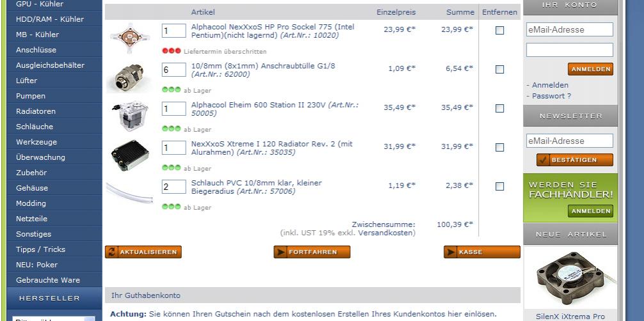Click quantity field for Xtreme I 120 Radiator
This screenshot has height=321, width=644.
click(173, 148)
